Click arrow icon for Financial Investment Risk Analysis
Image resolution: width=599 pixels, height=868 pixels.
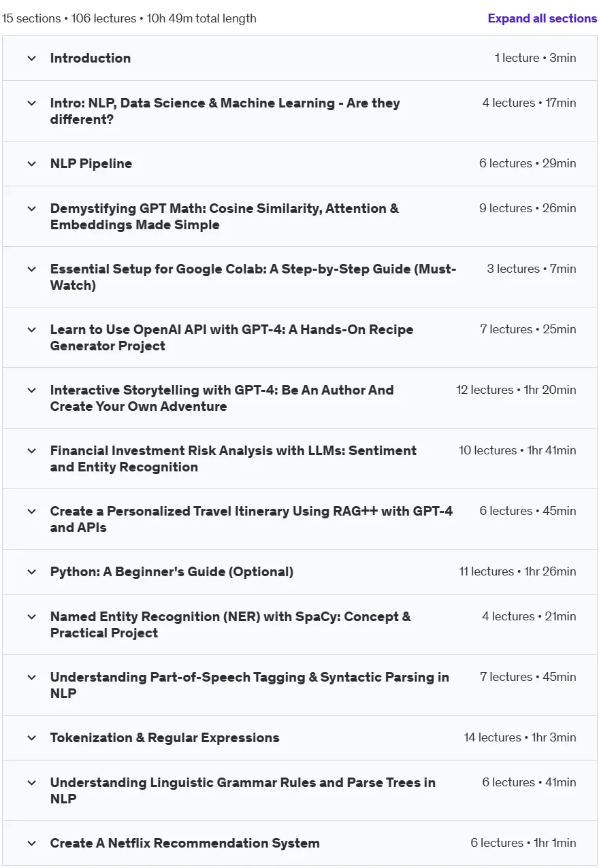point(31,451)
